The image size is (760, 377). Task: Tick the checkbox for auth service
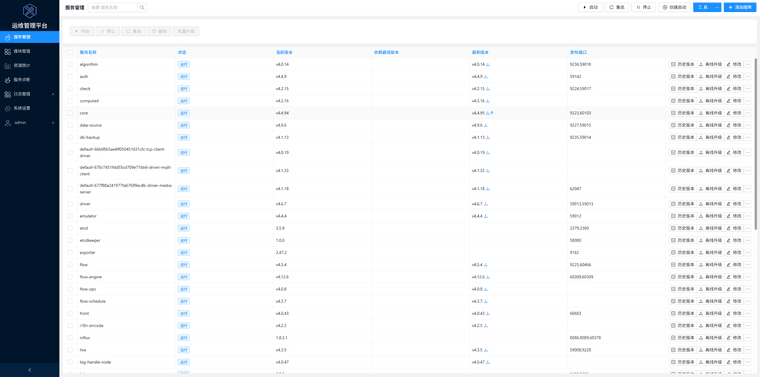pos(70,77)
